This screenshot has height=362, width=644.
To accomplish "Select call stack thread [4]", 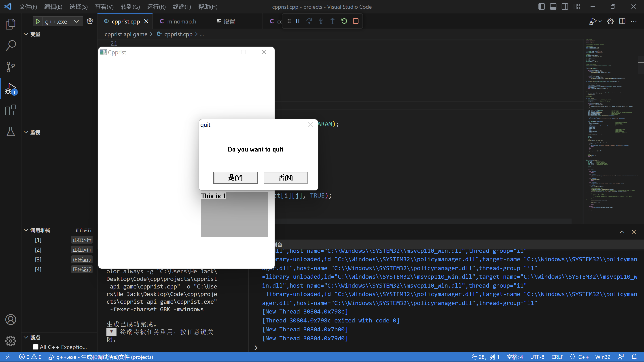I will (x=59, y=269).
